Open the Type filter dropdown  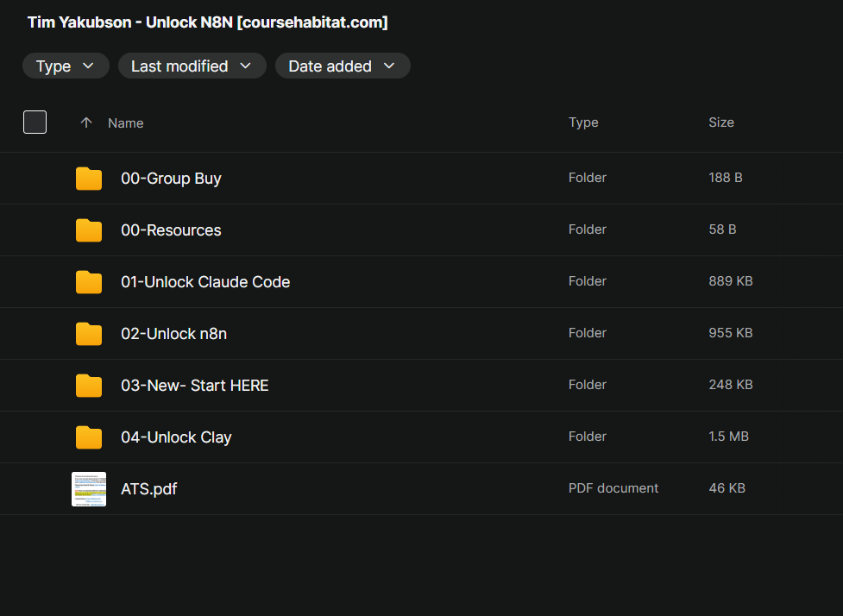pyautogui.click(x=66, y=66)
